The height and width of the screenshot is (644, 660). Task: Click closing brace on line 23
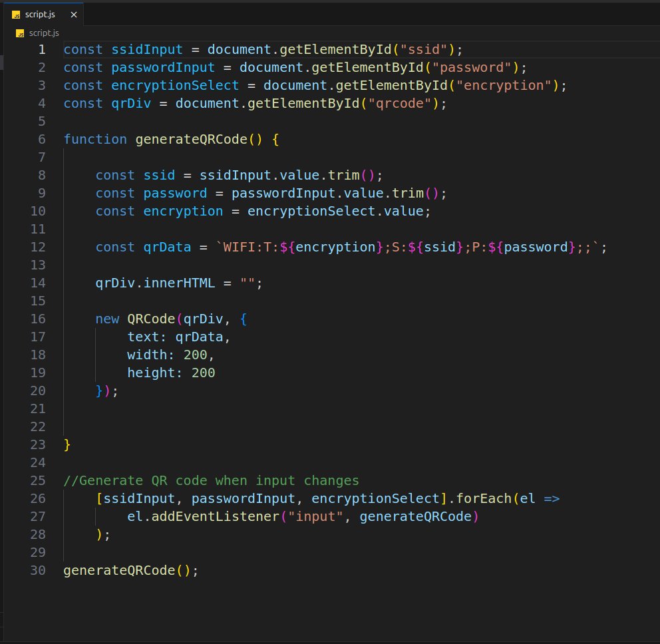tap(67, 445)
